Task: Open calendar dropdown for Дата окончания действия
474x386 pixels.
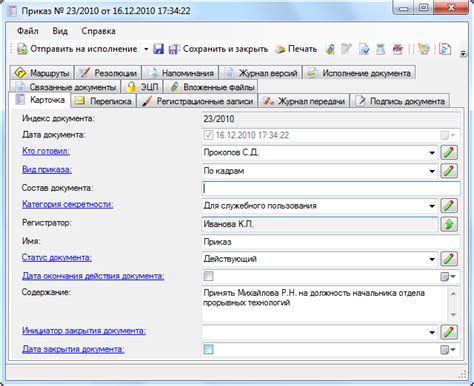Action: pyautogui.click(x=448, y=276)
